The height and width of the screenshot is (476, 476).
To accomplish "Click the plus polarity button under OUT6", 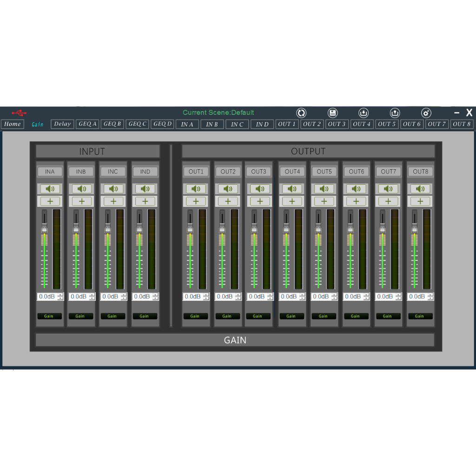I will (356, 201).
